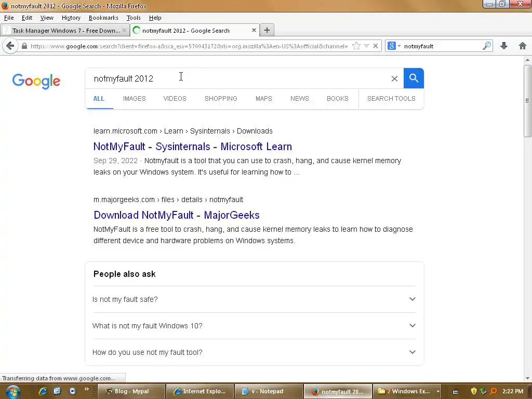Launch Internet Explorer from quick launch
Image resolution: width=532 pixels, height=399 pixels.
click(x=43, y=391)
